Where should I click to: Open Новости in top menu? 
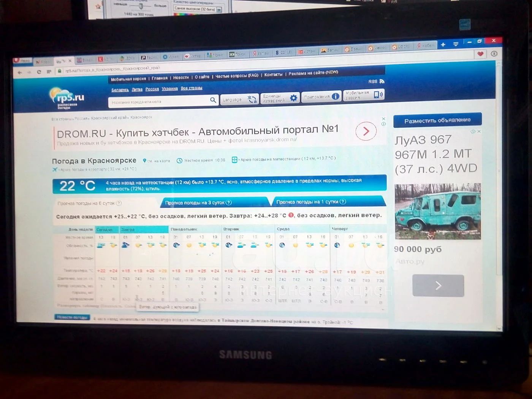[x=181, y=78]
